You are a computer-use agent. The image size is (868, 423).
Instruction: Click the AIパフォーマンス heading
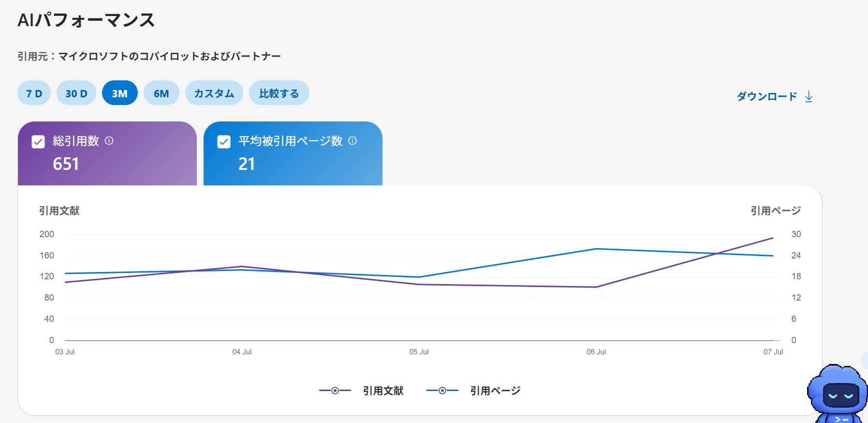[86, 20]
